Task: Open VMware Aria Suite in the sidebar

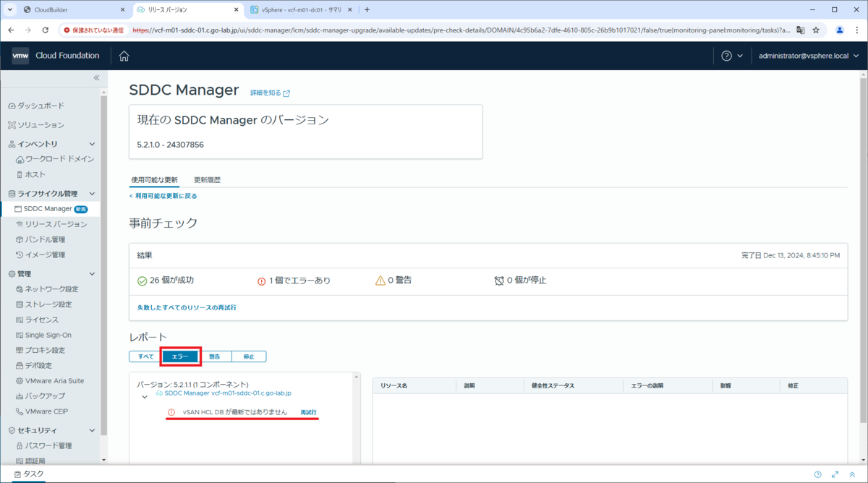Action: point(50,380)
